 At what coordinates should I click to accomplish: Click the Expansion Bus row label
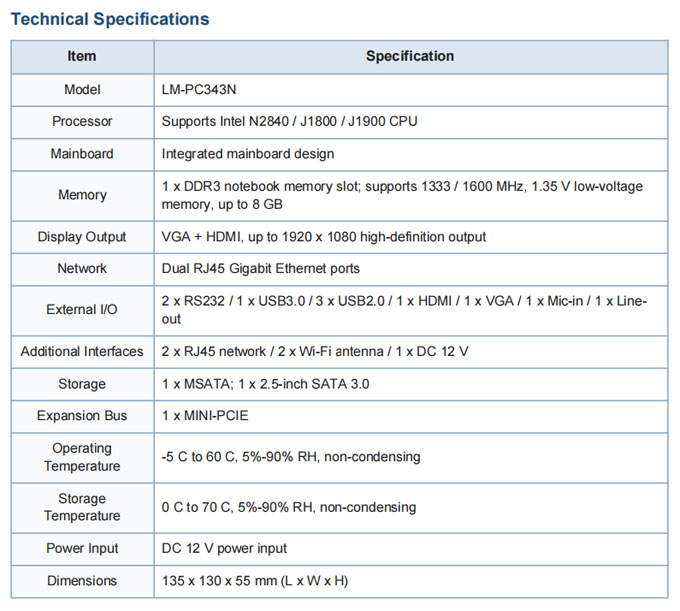pos(82,416)
